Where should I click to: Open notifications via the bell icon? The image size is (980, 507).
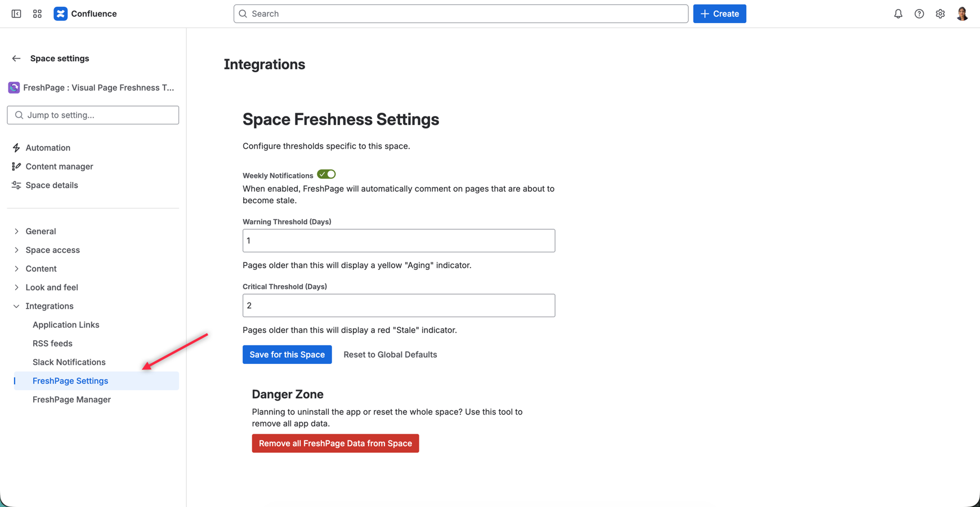point(898,14)
